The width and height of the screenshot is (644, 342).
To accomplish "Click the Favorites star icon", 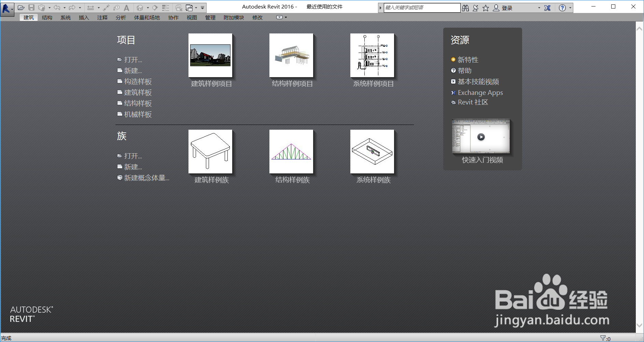I will tap(486, 8).
